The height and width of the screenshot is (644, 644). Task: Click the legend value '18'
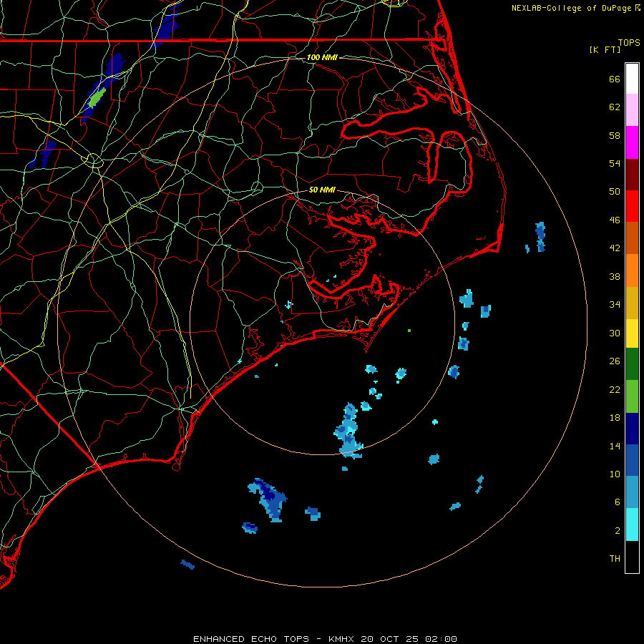pyautogui.click(x=615, y=418)
